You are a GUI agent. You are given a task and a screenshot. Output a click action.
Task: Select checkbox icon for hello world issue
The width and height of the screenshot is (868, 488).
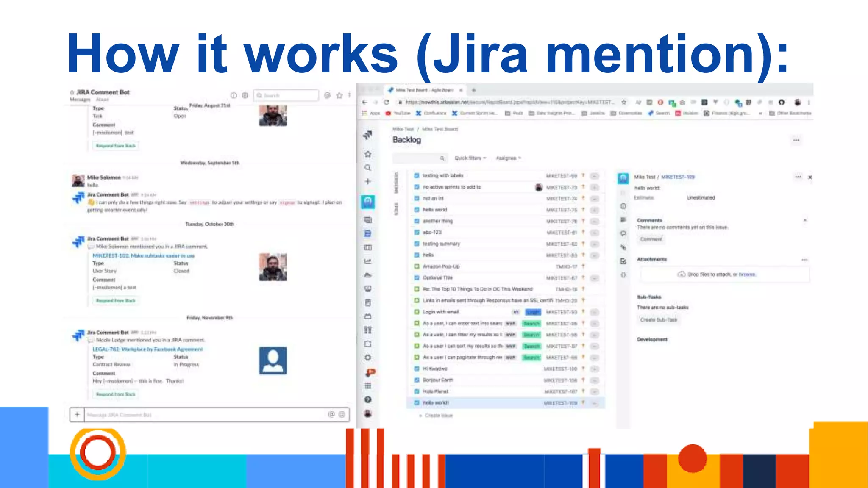[417, 210]
